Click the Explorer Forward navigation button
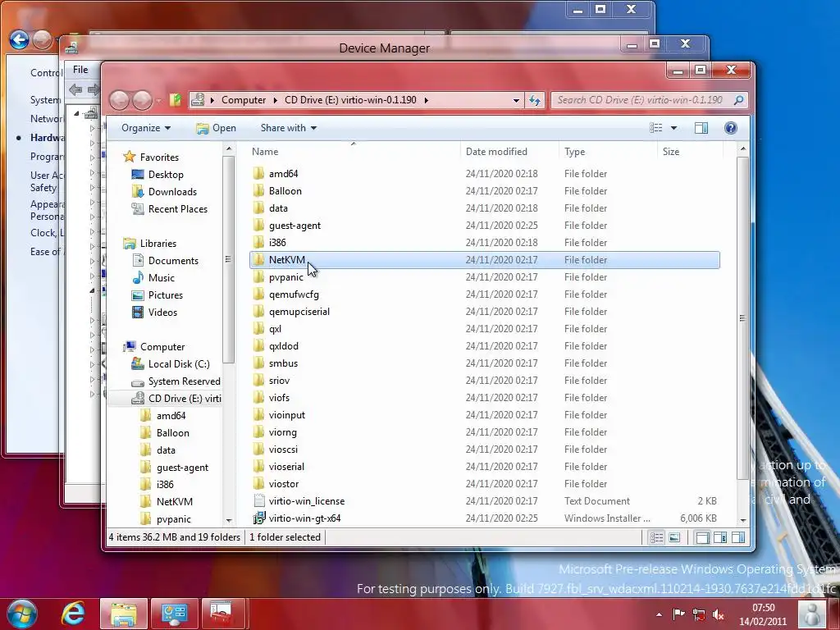The height and width of the screenshot is (630, 840). (142, 100)
